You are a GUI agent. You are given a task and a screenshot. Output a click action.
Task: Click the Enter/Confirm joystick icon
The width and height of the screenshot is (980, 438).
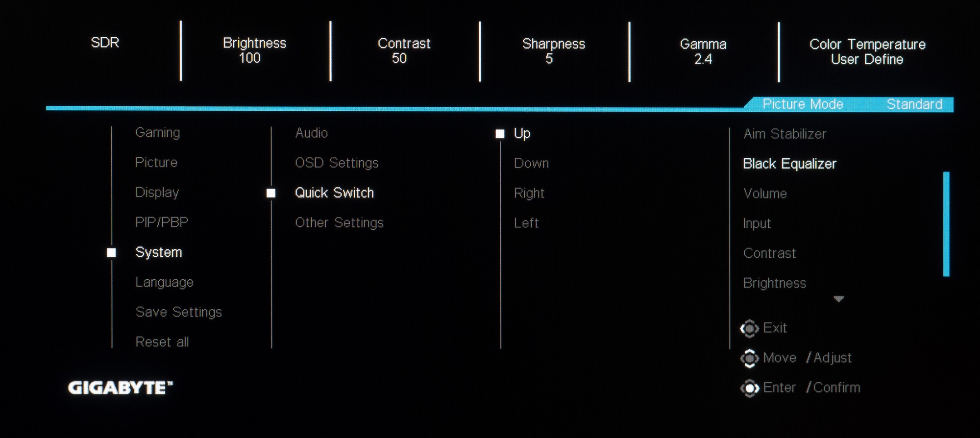(749, 388)
